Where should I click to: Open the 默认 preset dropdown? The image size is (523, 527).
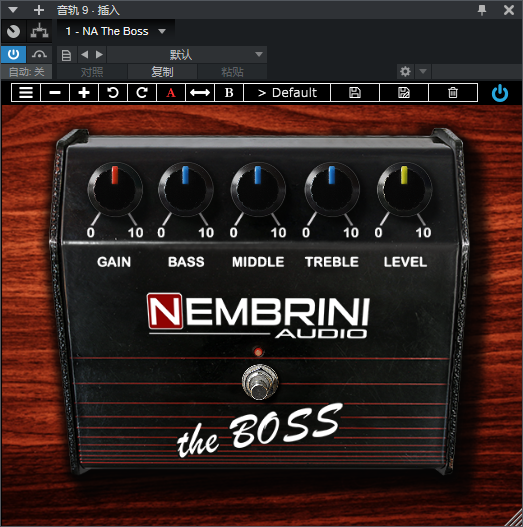[187, 54]
